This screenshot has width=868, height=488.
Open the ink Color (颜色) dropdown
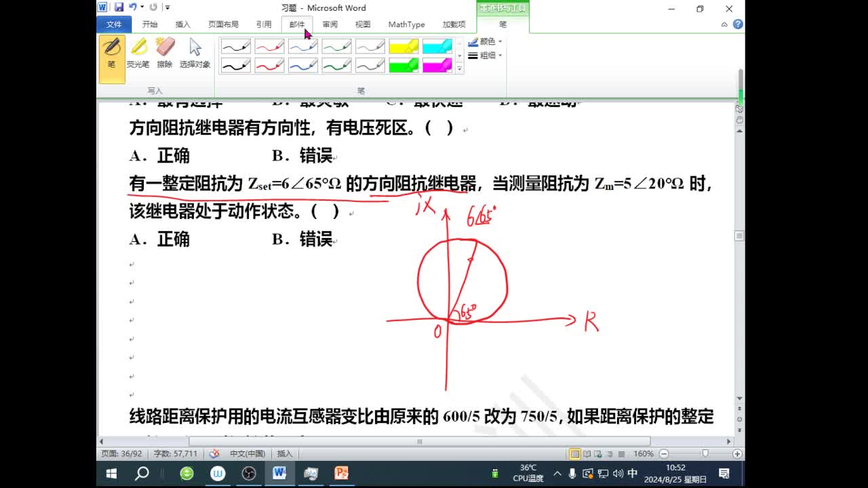pos(486,42)
